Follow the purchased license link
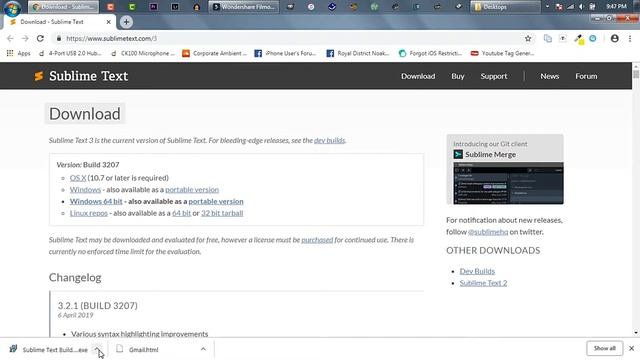The width and height of the screenshot is (640, 360). click(x=317, y=240)
